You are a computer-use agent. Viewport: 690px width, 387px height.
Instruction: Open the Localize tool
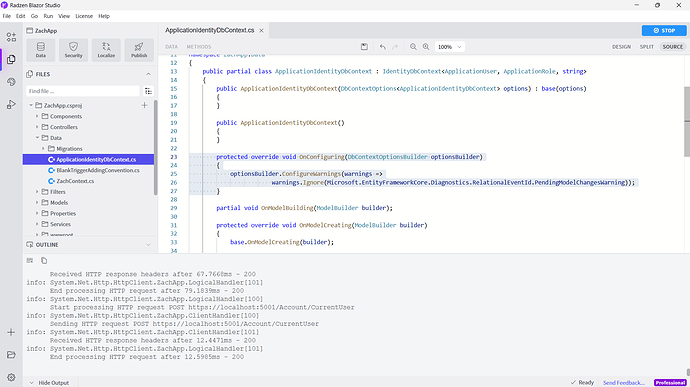(106, 50)
